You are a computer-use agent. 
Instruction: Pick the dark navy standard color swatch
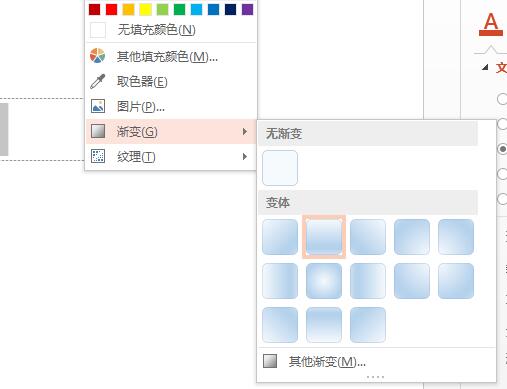[231, 9]
